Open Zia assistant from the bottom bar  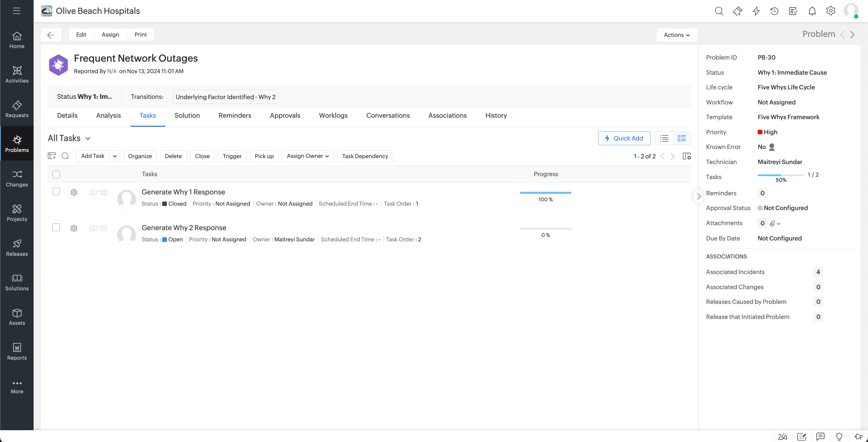coord(783,436)
